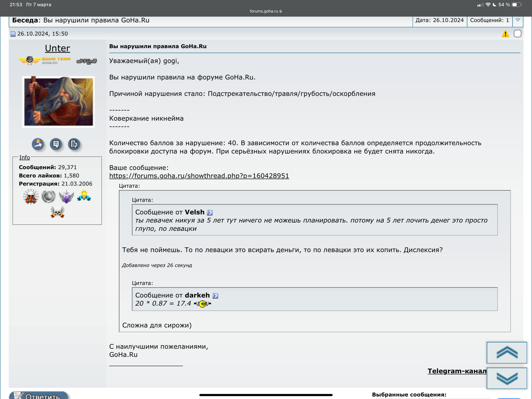Screen dimensions: 532x399
Task: Click the gas mask skull badge
Action: tap(31, 196)
